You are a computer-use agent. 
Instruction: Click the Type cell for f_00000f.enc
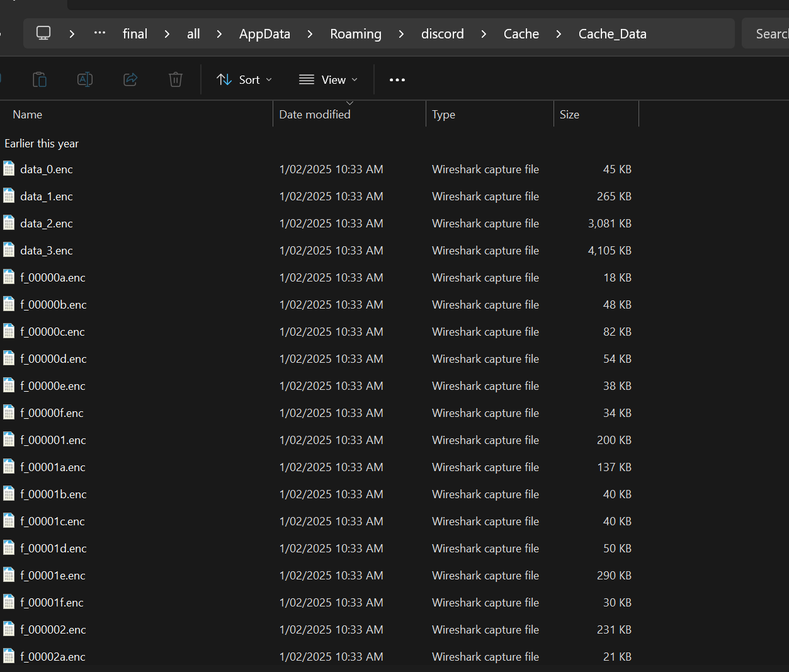coord(485,413)
